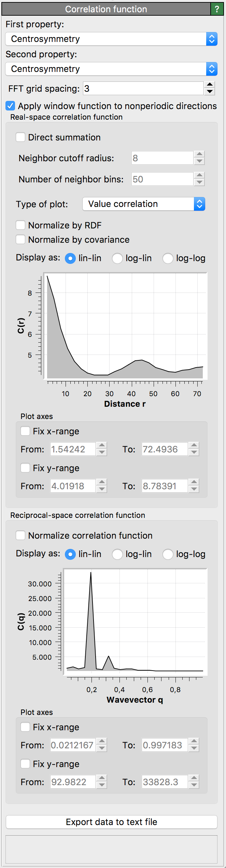Open the help question mark icon
Viewport: 226px width, 868px height.
point(217,9)
